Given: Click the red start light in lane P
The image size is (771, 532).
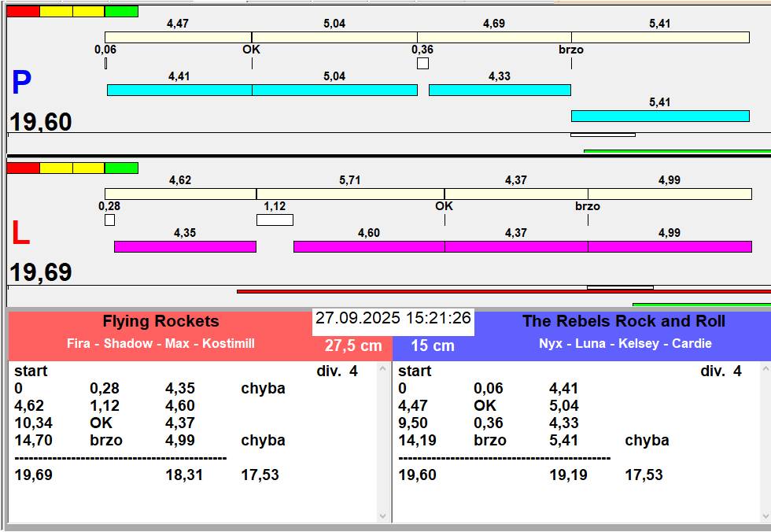Looking at the screenshot, I should tap(23, 11).
